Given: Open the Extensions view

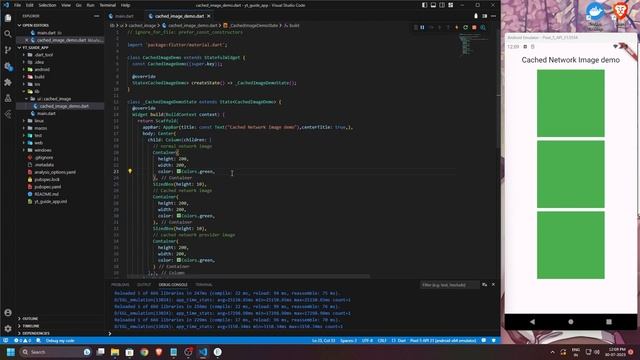Looking at the screenshot, I should click(x=8, y=82).
